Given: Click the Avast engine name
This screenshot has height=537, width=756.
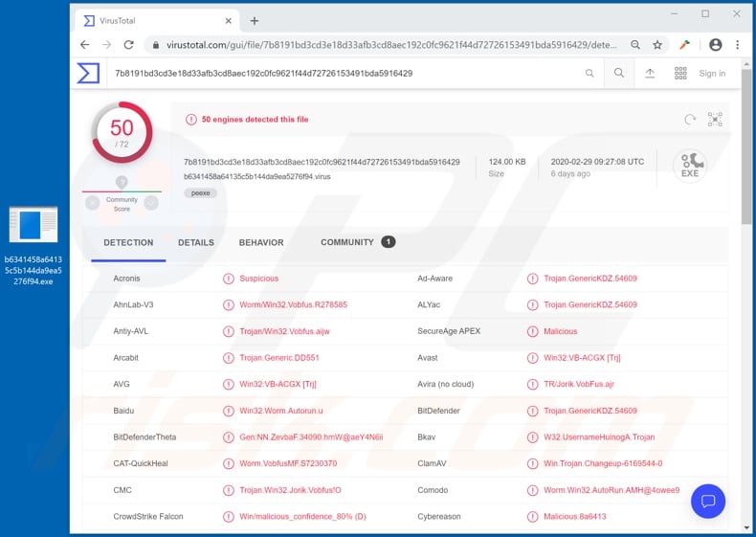Looking at the screenshot, I should pos(428,358).
